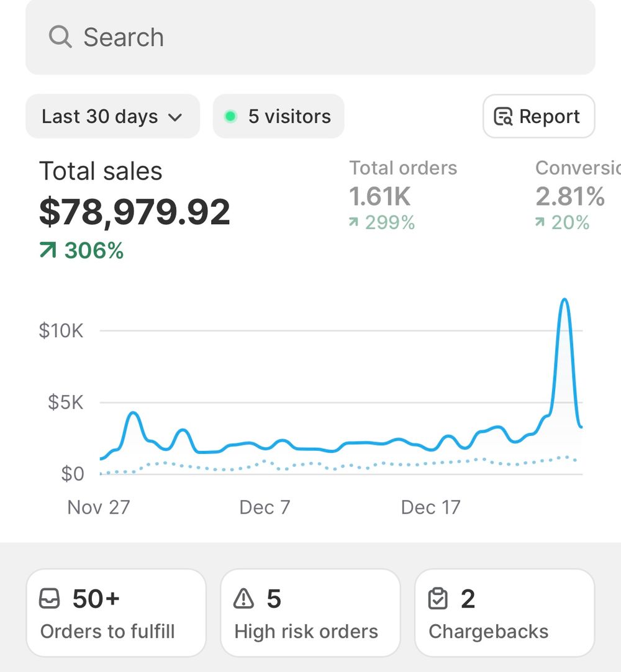Click the Chargebacks clipboard icon
The width and height of the screenshot is (621, 672).
[438, 599]
